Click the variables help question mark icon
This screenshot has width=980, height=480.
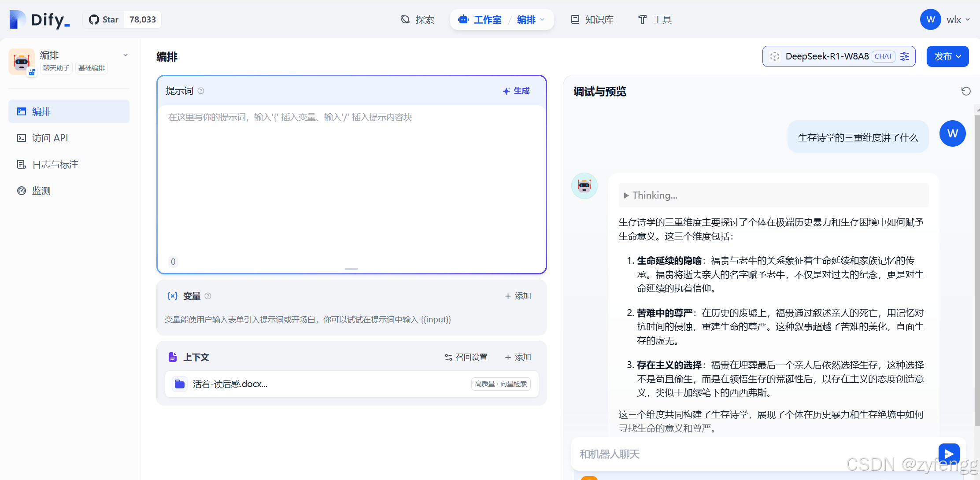(208, 296)
